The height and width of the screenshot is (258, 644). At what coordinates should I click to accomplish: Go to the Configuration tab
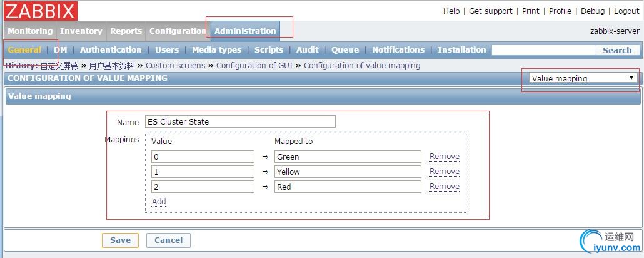coord(178,31)
